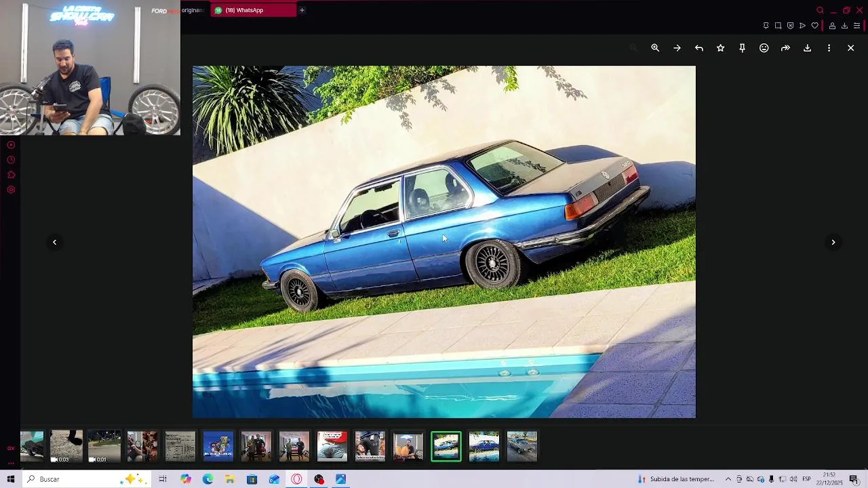This screenshot has height=488, width=868.
Task: Open the browser easy setup menu icon
Action: (x=856, y=26)
